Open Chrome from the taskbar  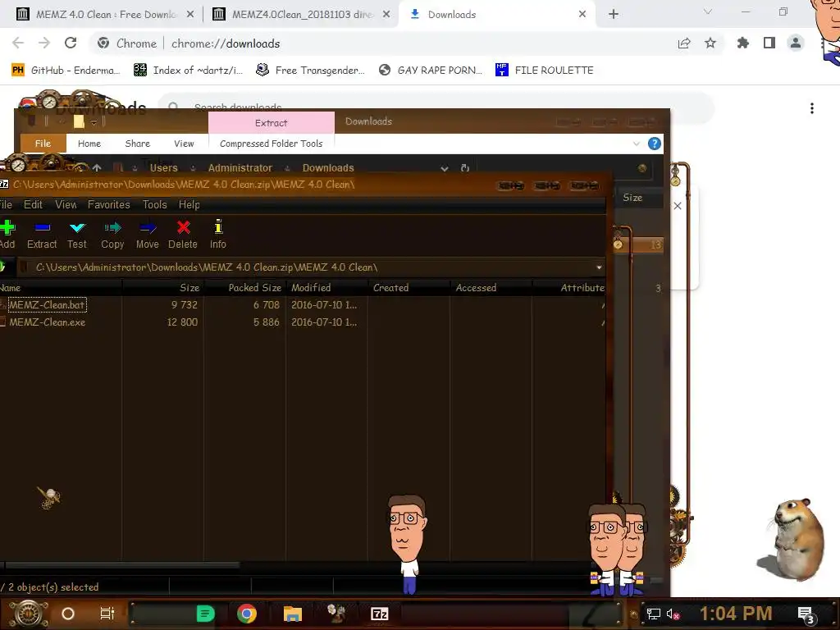point(247,614)
